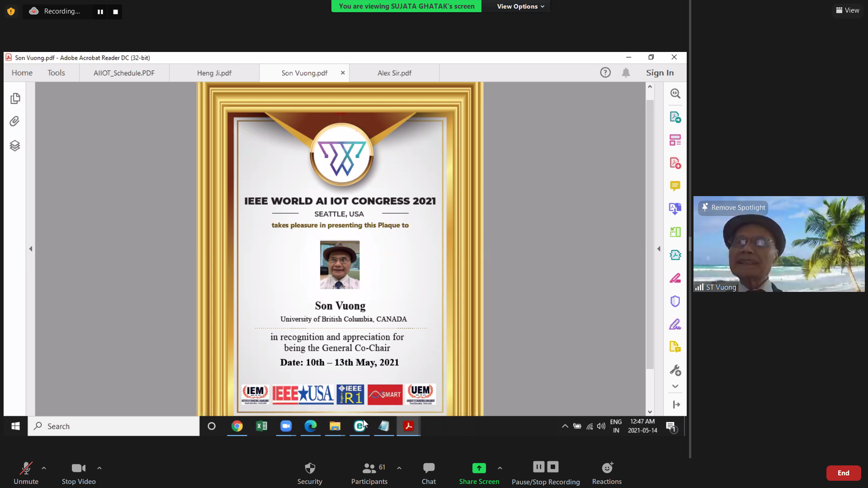Pause the Zoom recording indicator

point(100,12)
